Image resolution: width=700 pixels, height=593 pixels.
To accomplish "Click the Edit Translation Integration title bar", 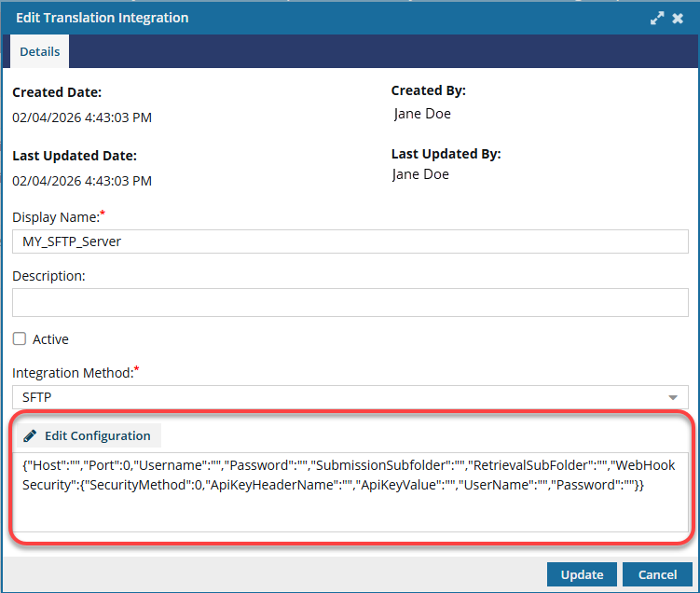I will (x=280, y=18).
